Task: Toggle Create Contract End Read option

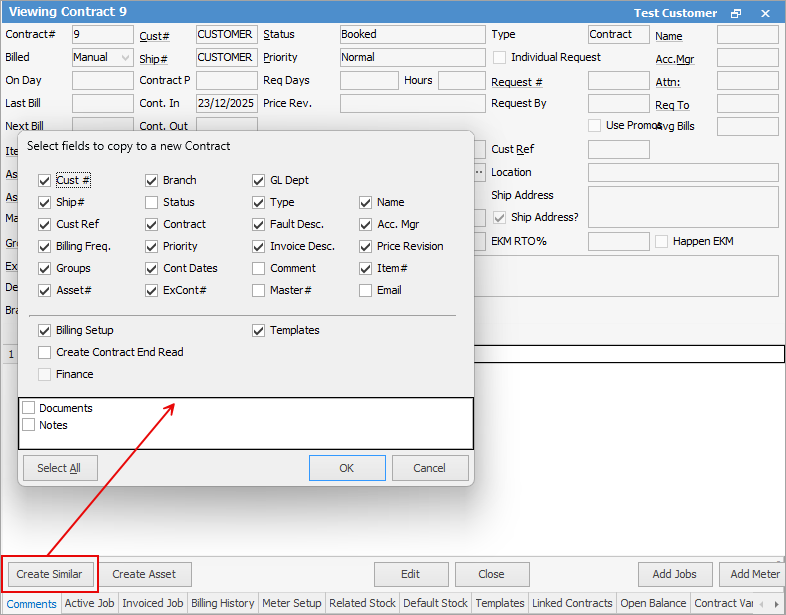Action: [45, 352]
